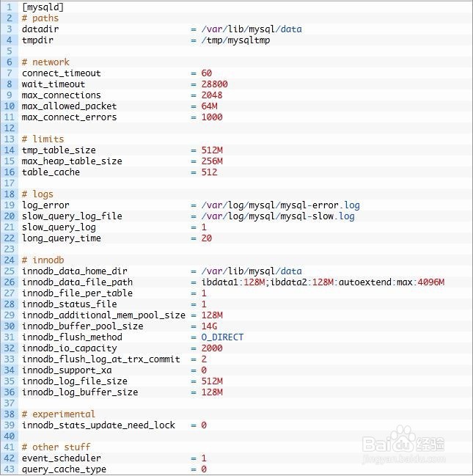Select the '# paths' comment line
This screenshot has height=476, width=473.
[40, 18]
